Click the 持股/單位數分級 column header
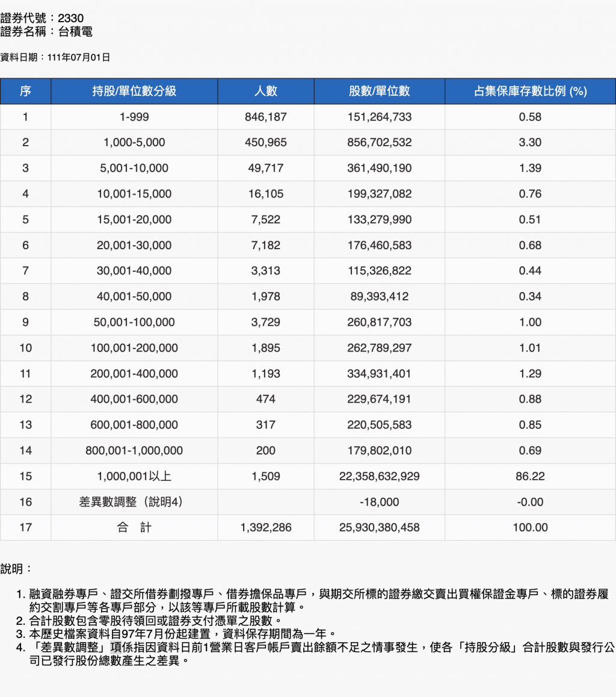Image resolution: width=616 pixels, height=697 pixels. pos(134,91)
